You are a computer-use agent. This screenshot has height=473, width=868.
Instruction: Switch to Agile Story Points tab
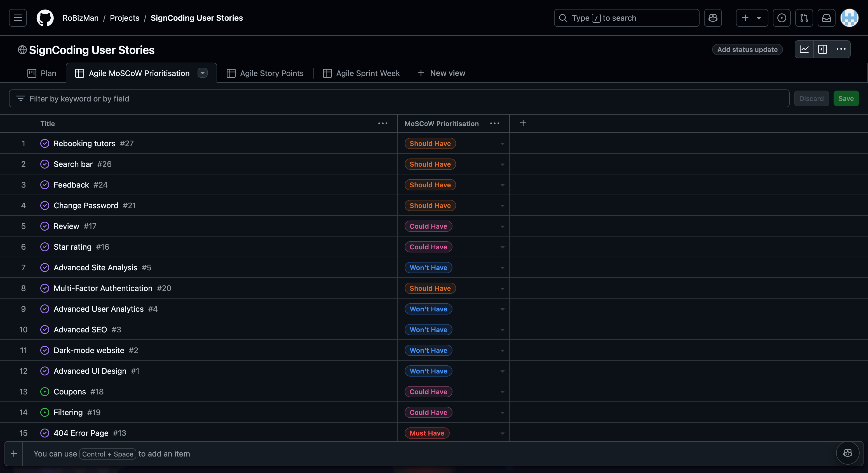(265, 73)
